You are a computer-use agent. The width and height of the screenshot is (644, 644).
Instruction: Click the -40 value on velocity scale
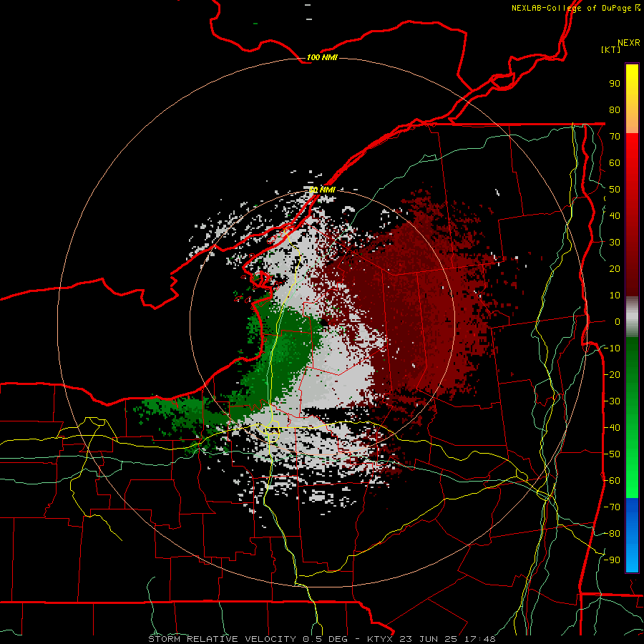click(x=612, y=428)
